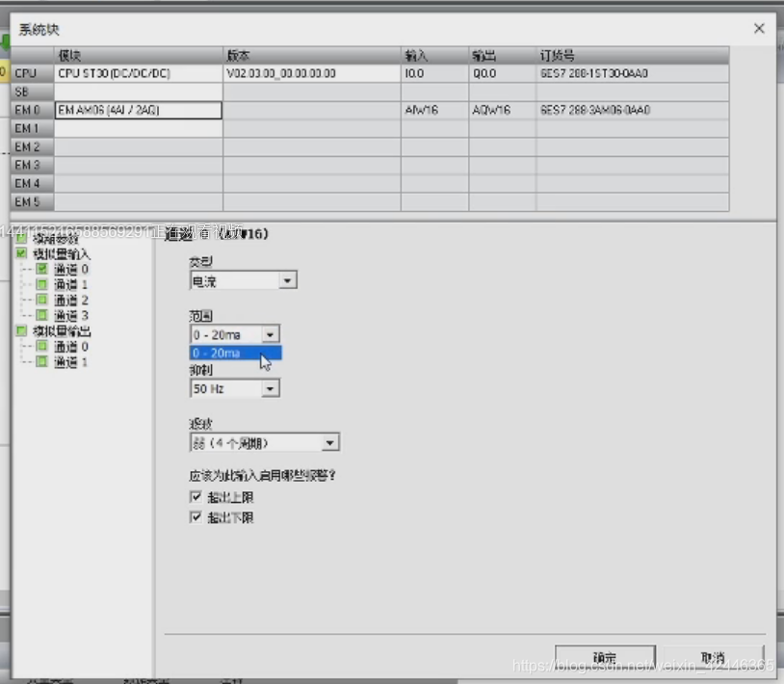Select 通道 1 under 模拟量输入
This screenshot has height=684, width=784.
71,285
